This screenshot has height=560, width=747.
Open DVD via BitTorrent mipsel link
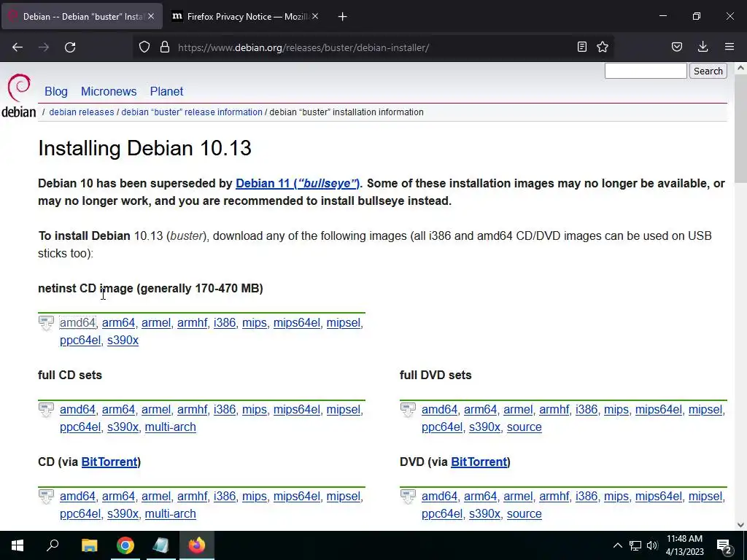[705, 496]
